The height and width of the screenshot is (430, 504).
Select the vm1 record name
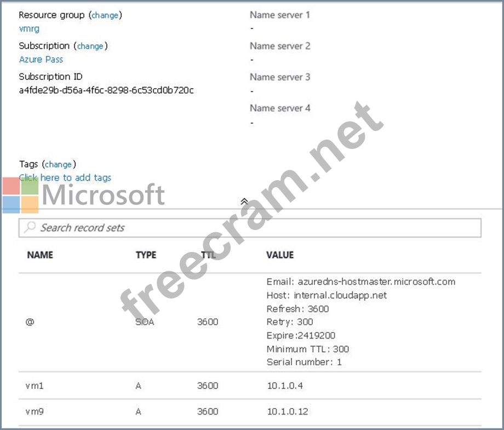click(x=35, y=385)
